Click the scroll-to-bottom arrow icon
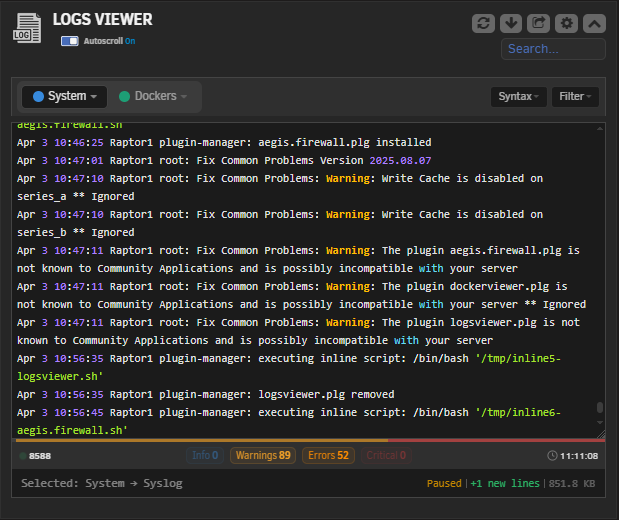 511,23
